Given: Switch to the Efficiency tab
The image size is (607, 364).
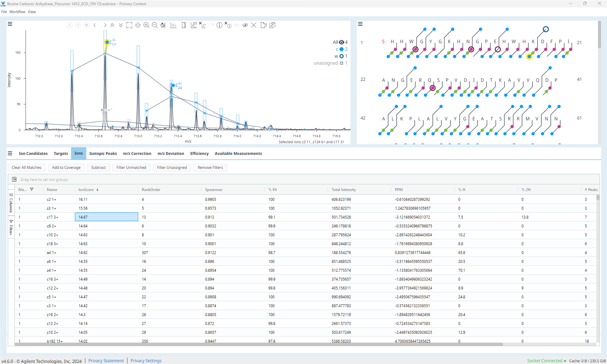Looking at the screenshot, I should pos(199,153).
